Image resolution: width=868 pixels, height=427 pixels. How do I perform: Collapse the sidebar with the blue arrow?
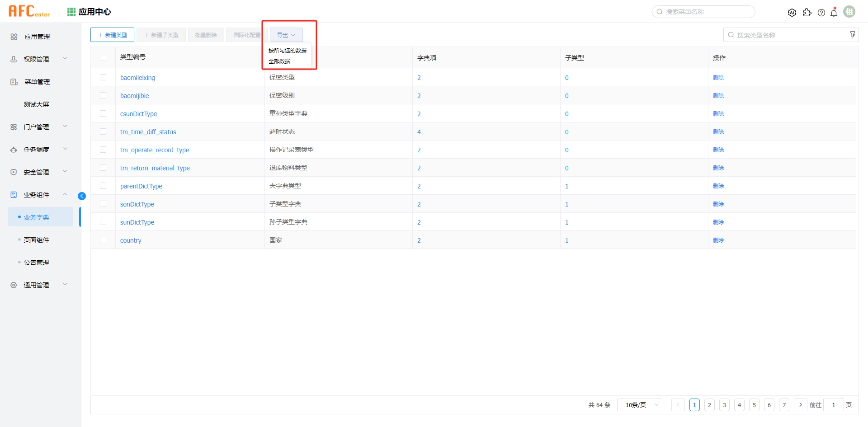[82, 196]
